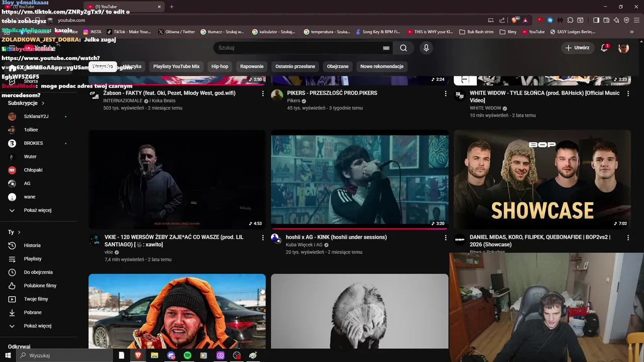Open more options for Żabson - FAKTY video
This screenshot has height=362, width=644.
[x=263, y=94]
